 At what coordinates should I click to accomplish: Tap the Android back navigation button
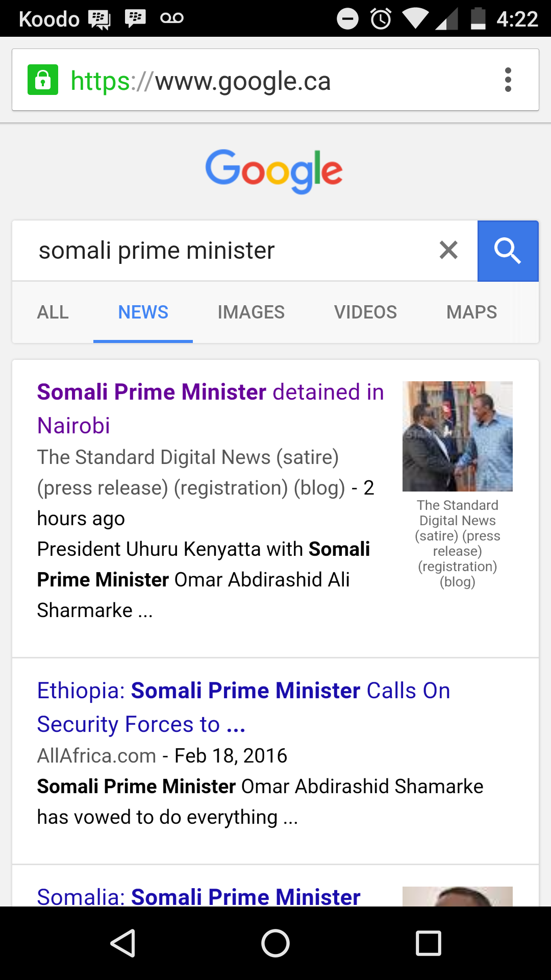coord(123,943)
